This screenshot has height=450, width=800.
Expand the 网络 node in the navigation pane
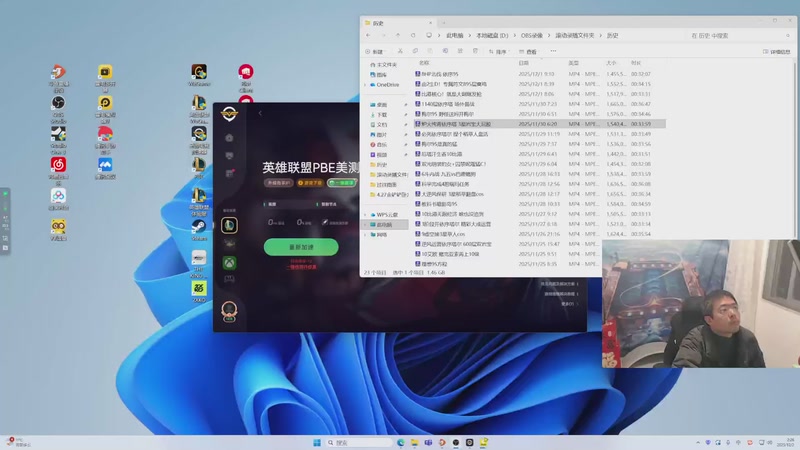(x=365, y=235)
